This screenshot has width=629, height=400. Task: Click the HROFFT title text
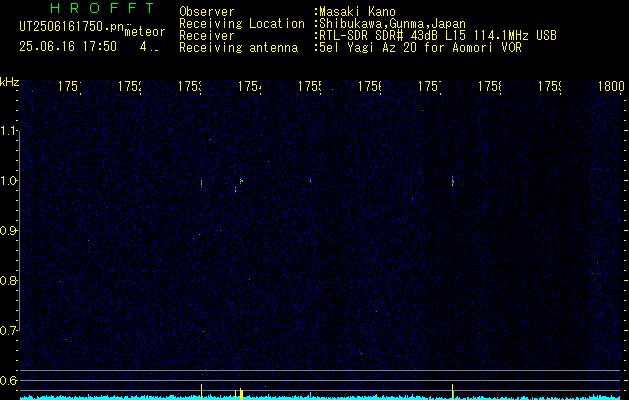point(102,8)
